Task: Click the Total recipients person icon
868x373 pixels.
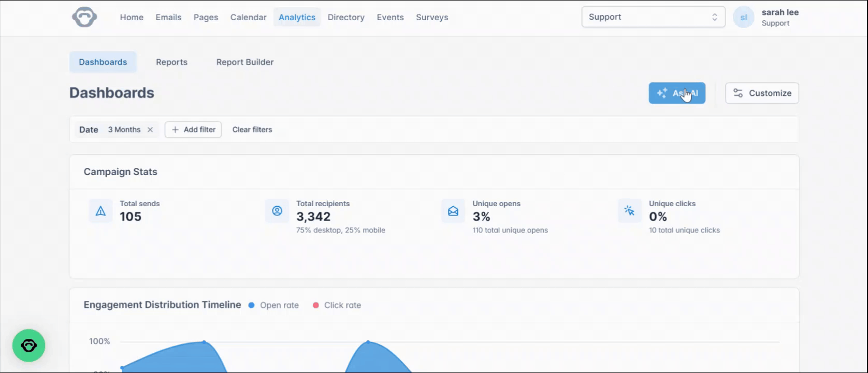Action: 277,211
